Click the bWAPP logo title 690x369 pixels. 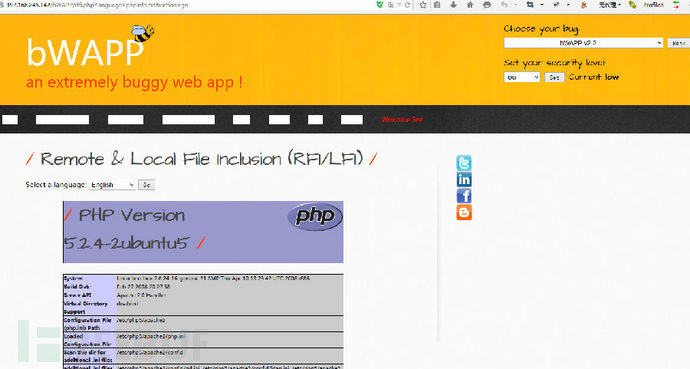tap(85, 52)
